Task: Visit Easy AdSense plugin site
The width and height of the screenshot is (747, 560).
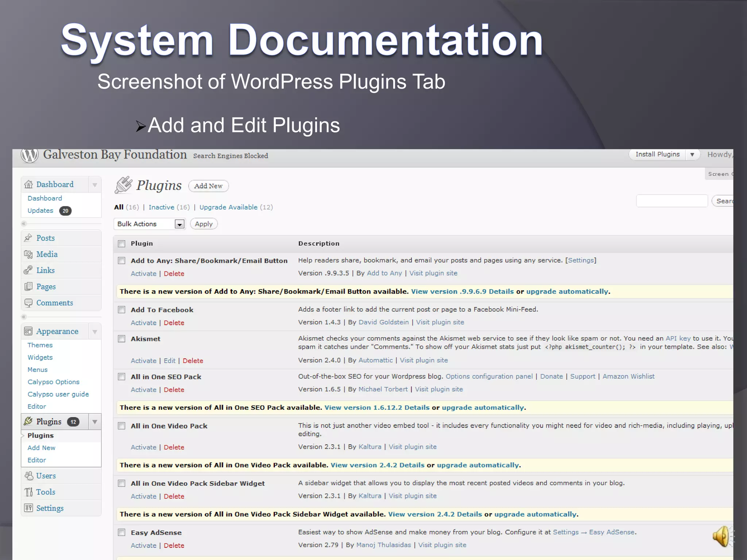Action: [442, 545]
